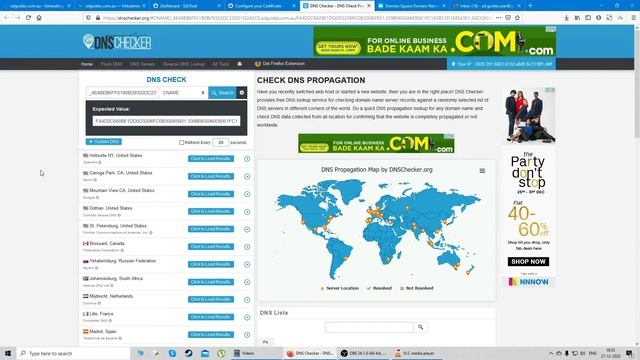Open VLC media player from the taskbar

pos(417,353)
